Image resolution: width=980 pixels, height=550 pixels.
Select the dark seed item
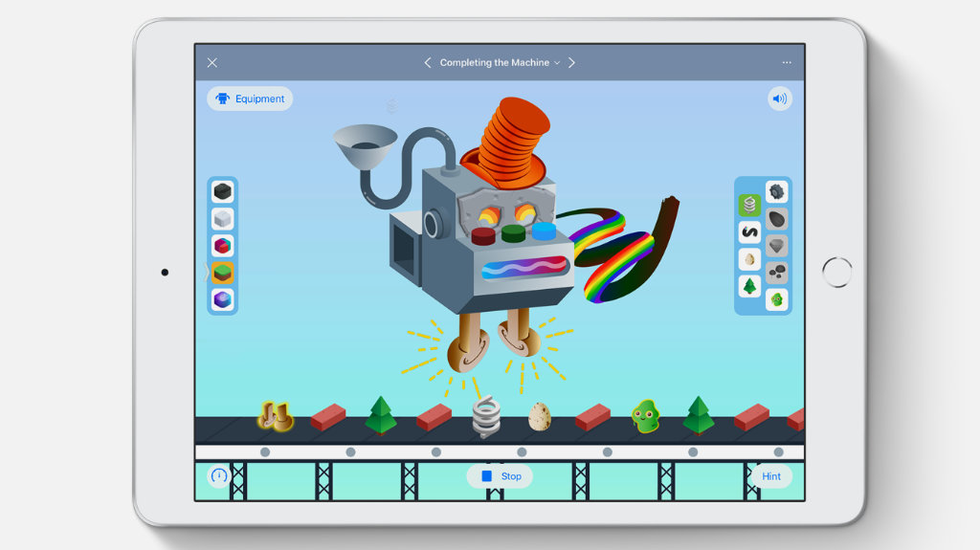coord(777,219)
